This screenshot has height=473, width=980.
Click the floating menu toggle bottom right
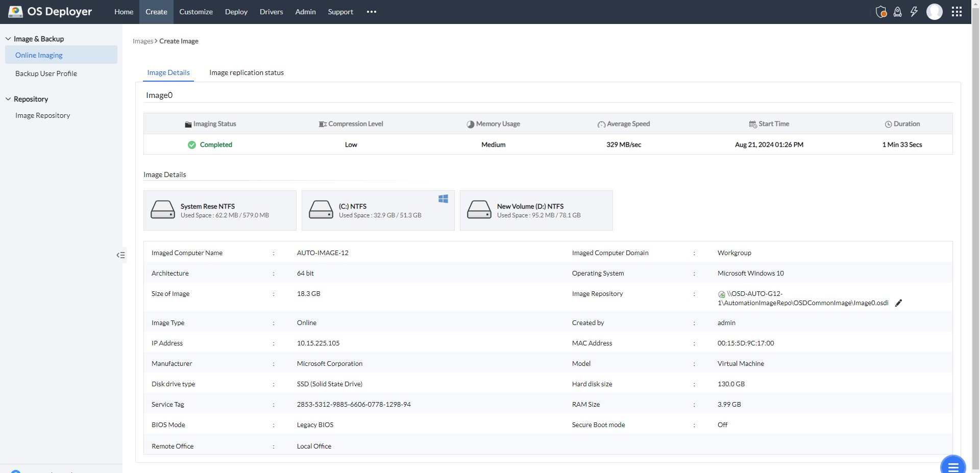pos(953,466)
